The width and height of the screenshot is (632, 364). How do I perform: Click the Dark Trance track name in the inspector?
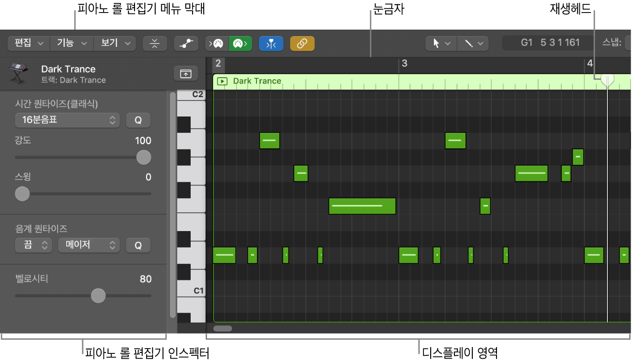(68, 69)
